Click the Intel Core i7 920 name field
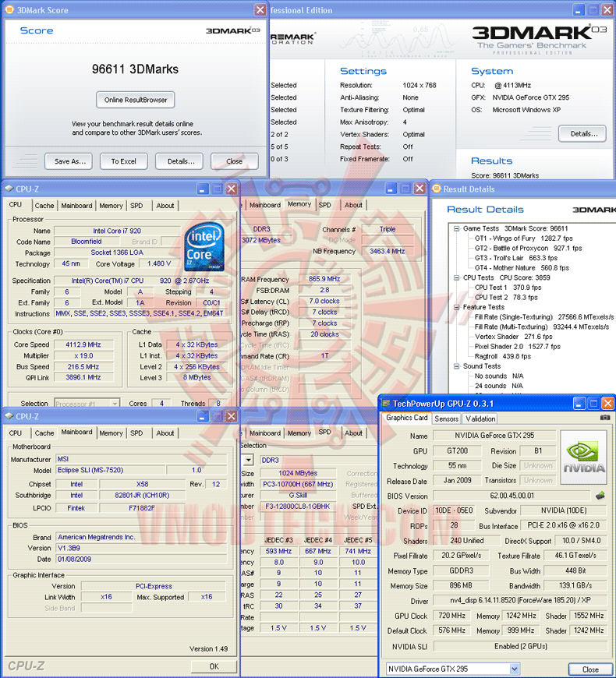Screen dimensions: 616x678 tap(117, 231)
